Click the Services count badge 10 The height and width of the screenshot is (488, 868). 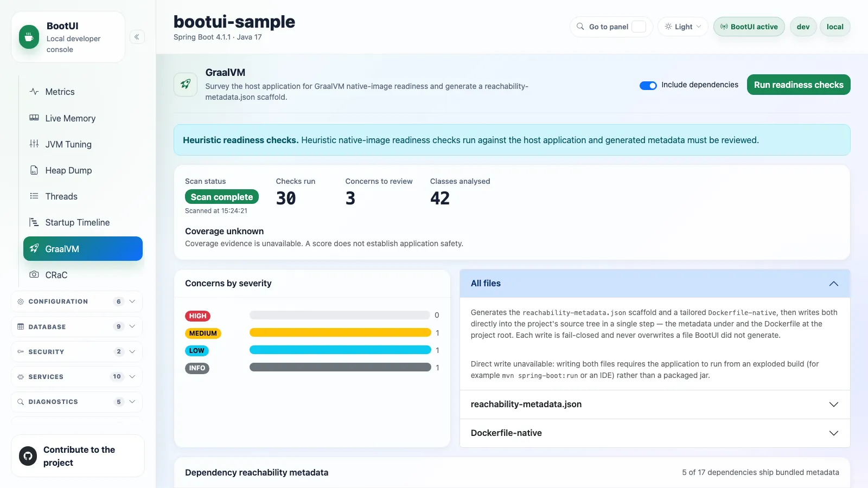pyautogui.click(x=117, y=377)
